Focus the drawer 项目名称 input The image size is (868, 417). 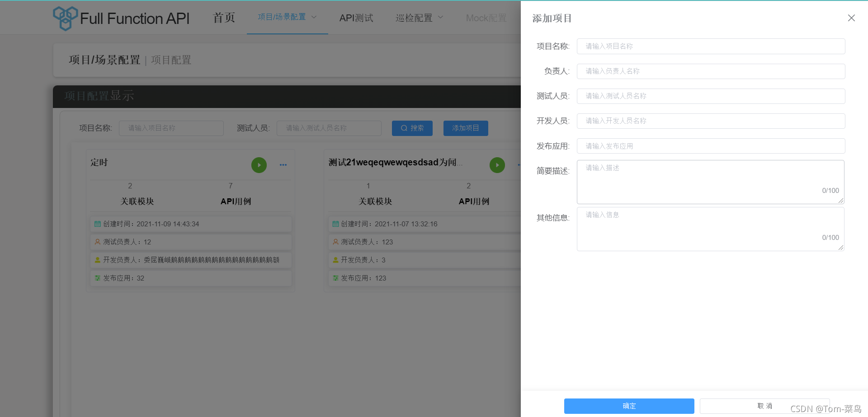click(x=711, y=46)
